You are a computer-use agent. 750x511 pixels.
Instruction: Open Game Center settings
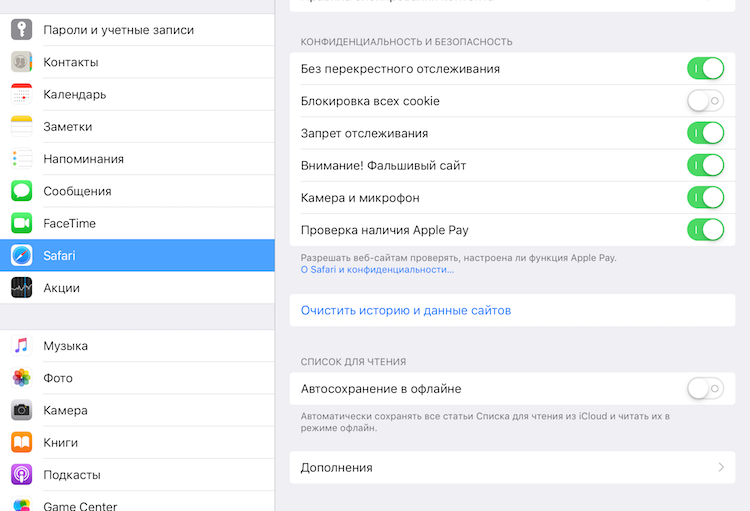tap(137, 501)
